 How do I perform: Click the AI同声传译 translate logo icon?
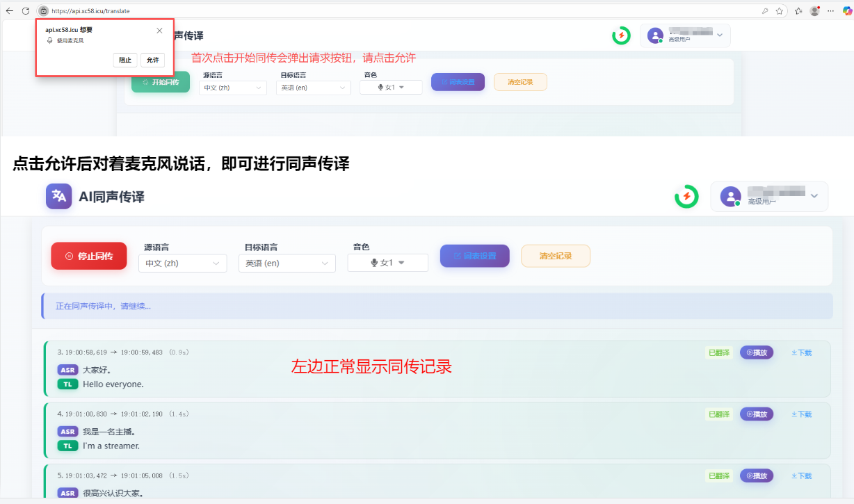pyautogui.click(x=58, y=197)
